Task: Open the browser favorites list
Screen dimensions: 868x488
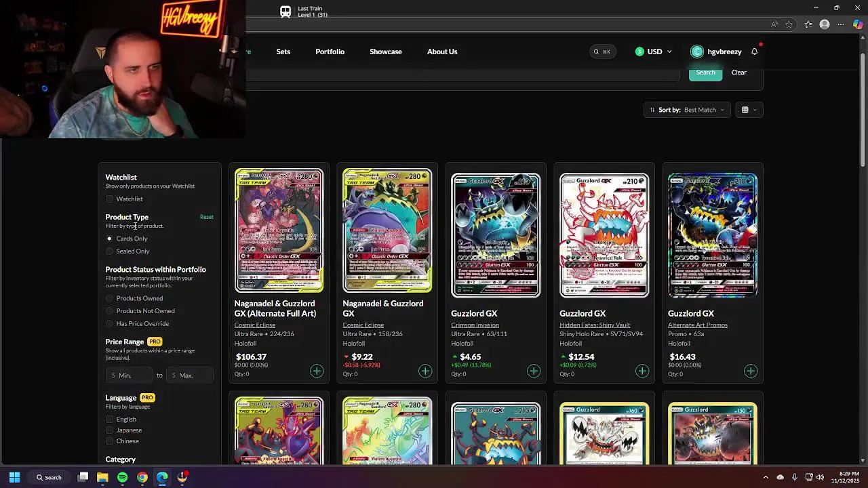Action: pos(808,24)
